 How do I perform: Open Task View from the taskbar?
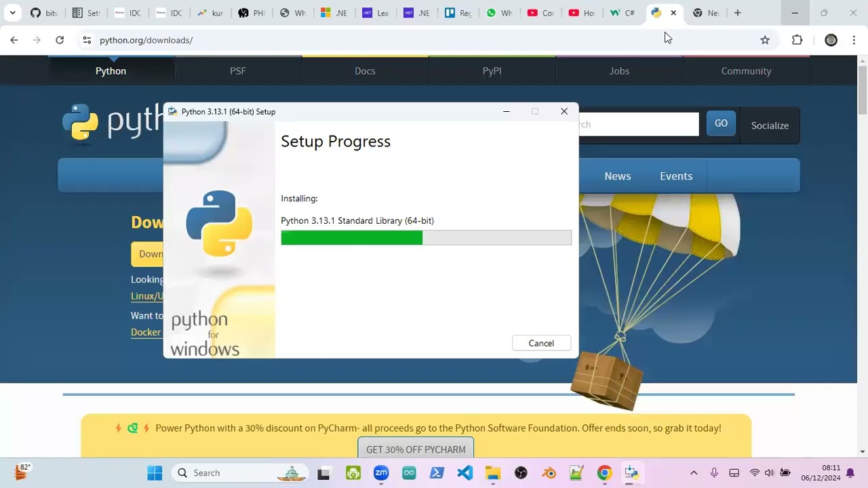[x=323, y=473]
